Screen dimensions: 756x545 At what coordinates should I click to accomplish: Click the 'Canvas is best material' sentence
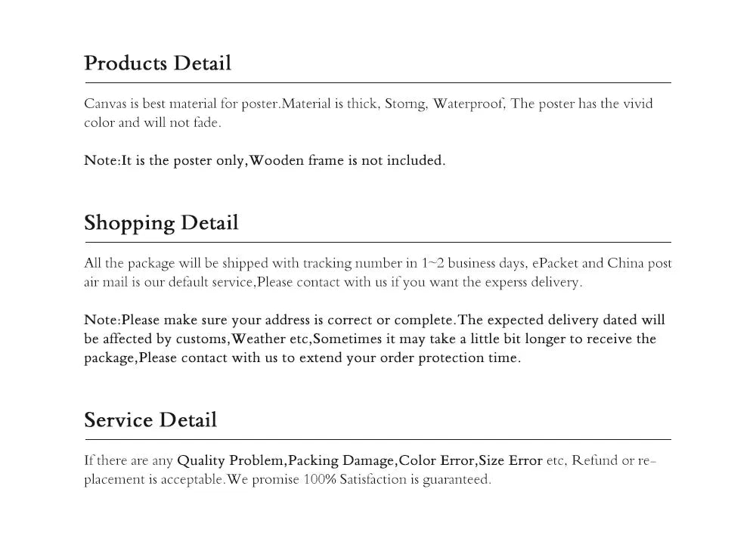(182, 104)
